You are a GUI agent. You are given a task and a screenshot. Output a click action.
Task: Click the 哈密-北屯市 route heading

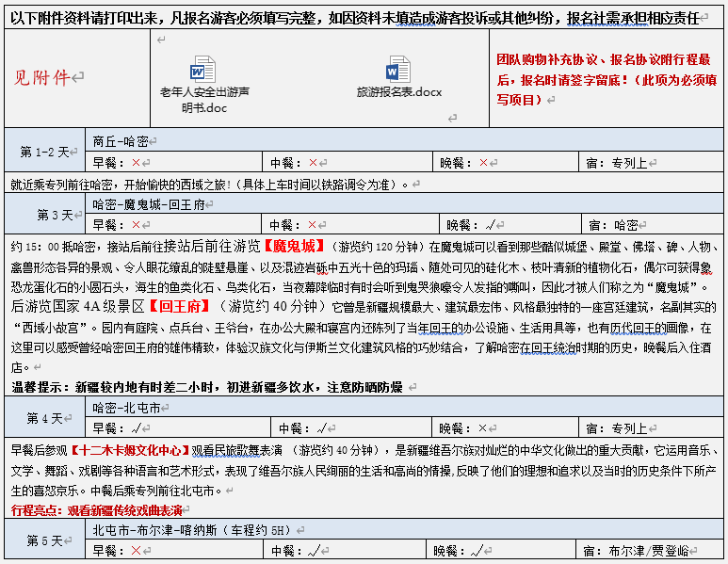pos(126,408)
